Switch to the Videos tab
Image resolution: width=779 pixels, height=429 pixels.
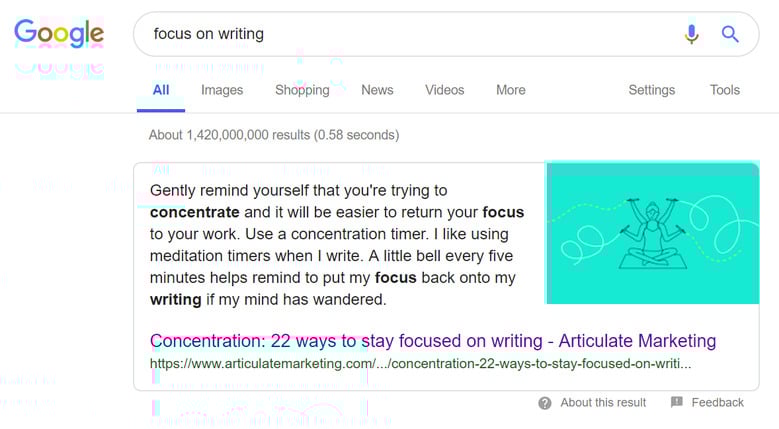(444, 90)
